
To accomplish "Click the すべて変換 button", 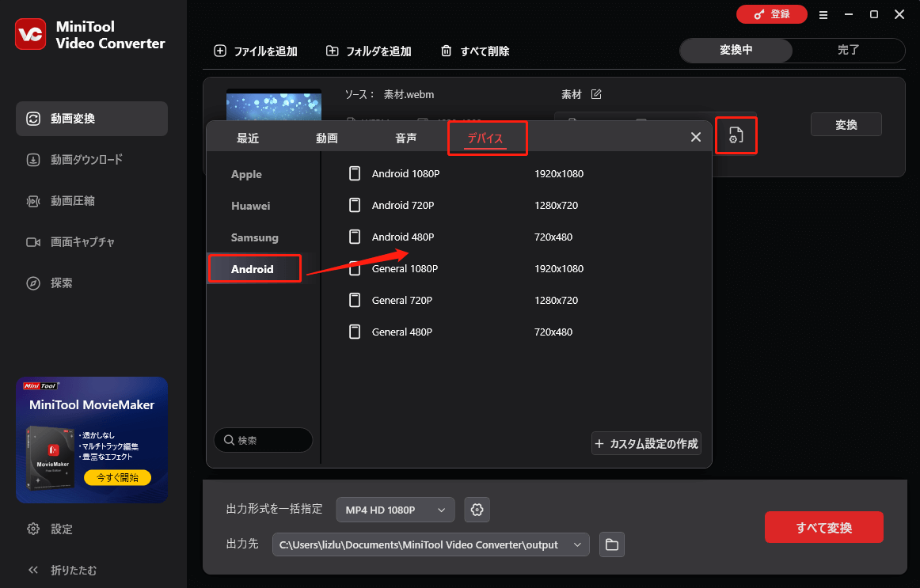I will tap(823, 527).
